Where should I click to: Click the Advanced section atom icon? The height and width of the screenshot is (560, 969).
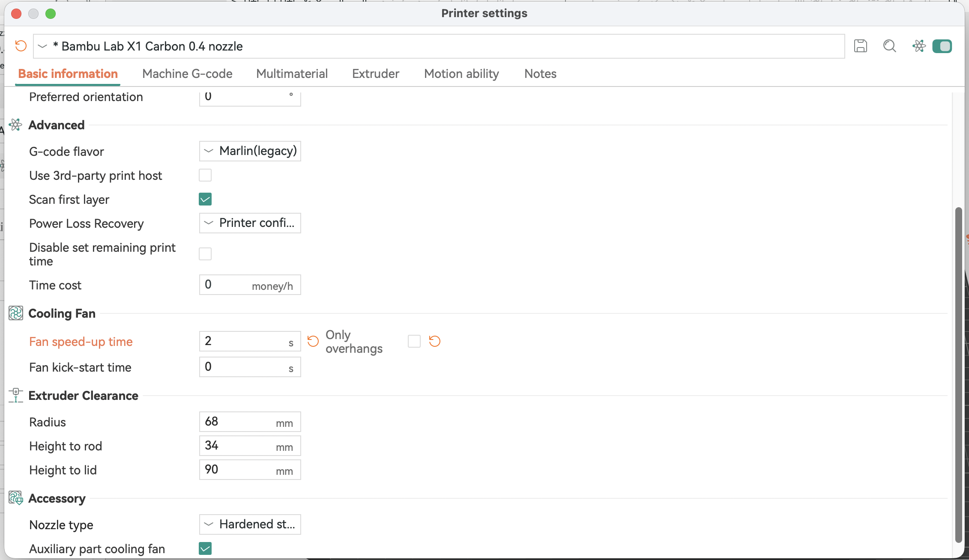point(15,125)
